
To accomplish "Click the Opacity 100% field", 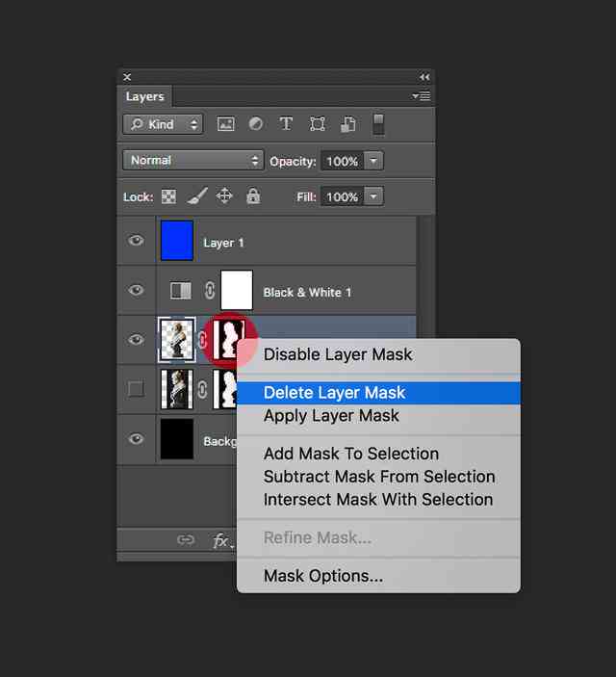I will (343, 161).
